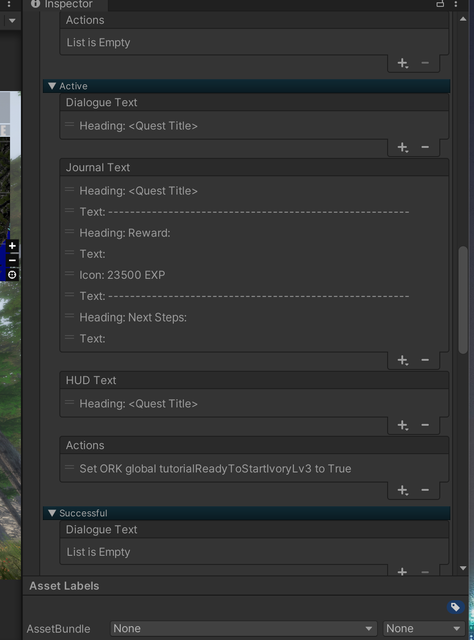Screen dimensions: 474x640
Task: Click the handle of Heading: Reward: row
Action: point(69,231)
